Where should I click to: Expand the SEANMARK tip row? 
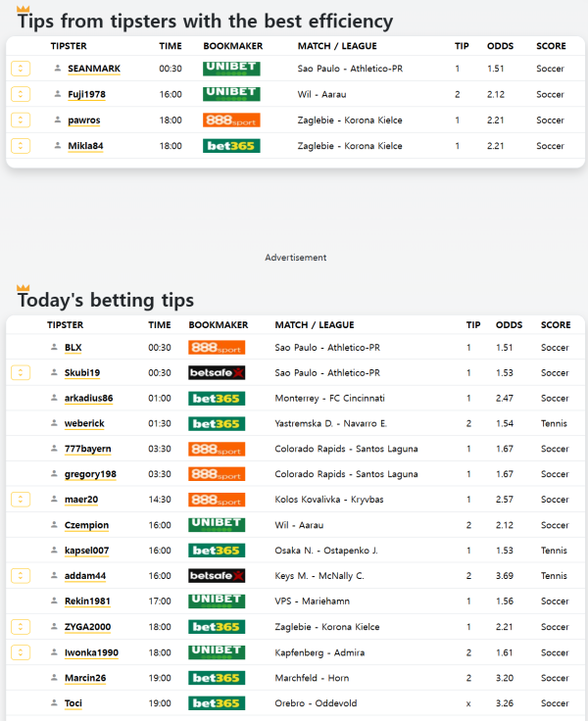point(21,69)
